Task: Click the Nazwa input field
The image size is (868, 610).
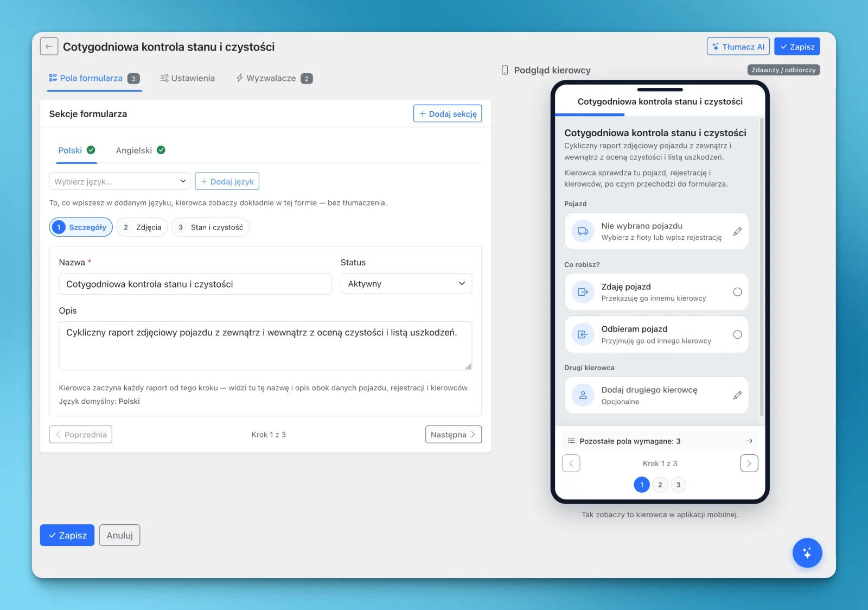Action: [195, 284]
